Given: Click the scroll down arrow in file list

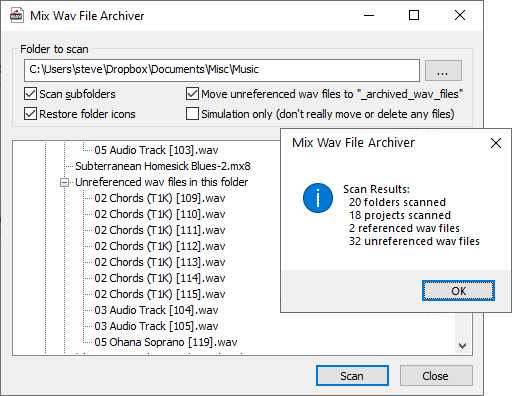Looking at the screenshot, I should tap(462, 346).
